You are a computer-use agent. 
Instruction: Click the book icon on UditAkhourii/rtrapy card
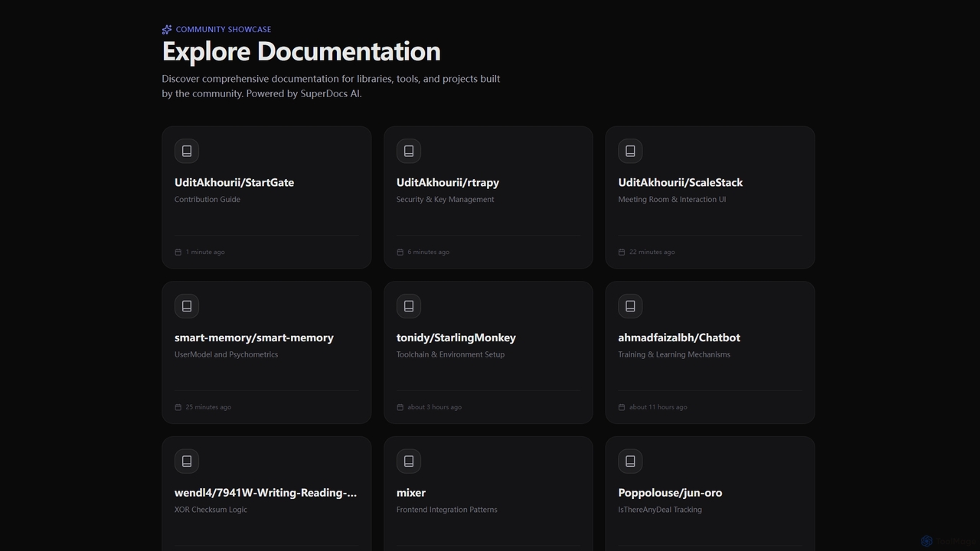[409, 151]
